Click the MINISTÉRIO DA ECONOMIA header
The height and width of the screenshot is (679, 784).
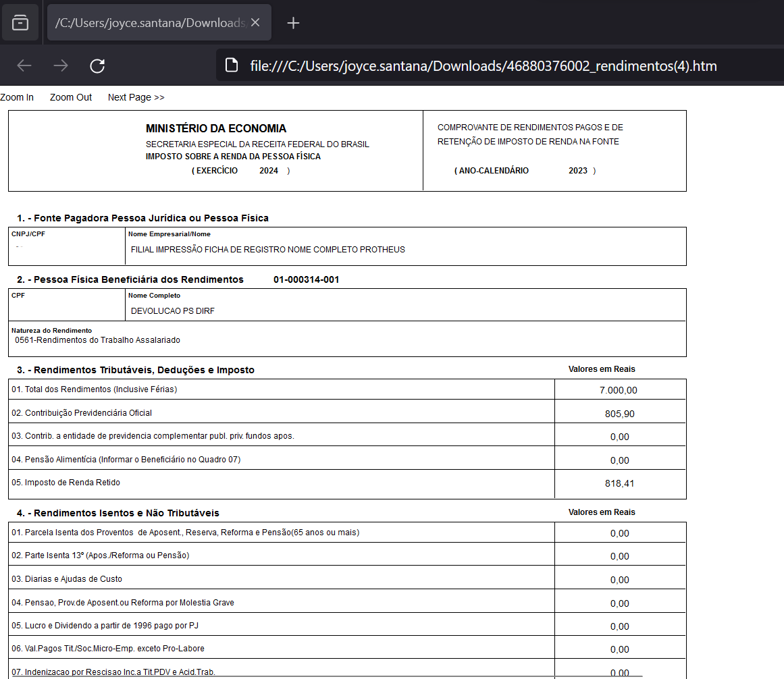215,128
